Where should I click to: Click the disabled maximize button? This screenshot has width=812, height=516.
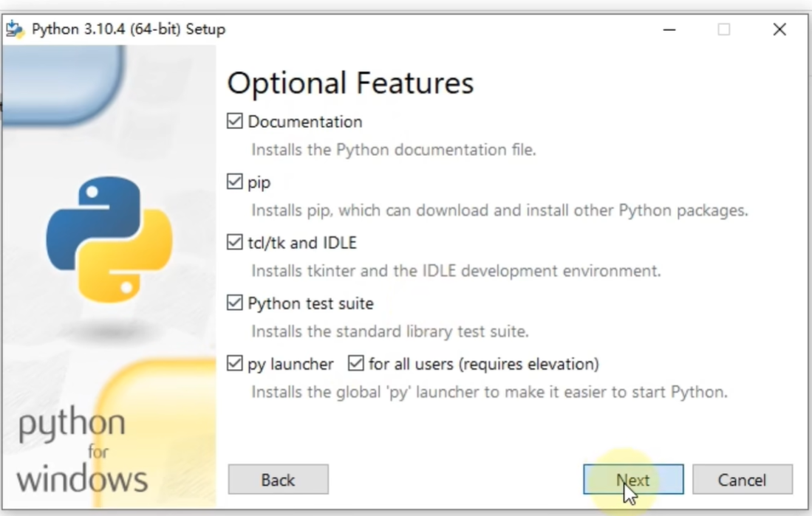(724, 30)
